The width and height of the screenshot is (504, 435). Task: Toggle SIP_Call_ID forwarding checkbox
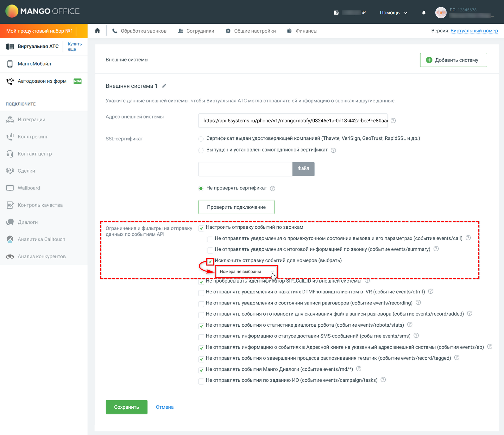coord(201,282)
